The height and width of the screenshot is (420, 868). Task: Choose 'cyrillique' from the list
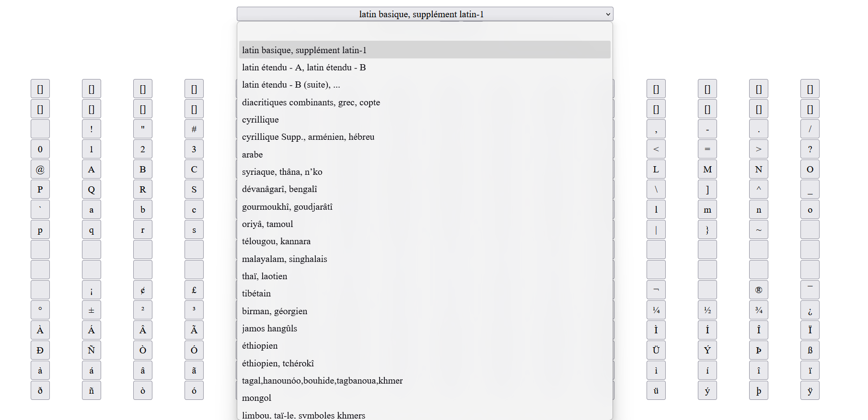260,120
